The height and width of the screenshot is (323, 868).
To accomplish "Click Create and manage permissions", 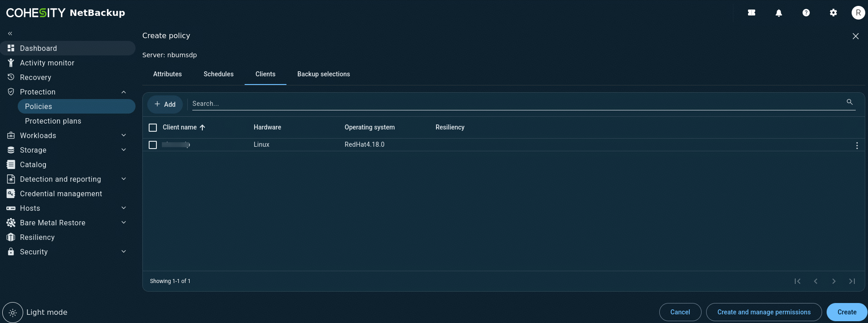I will click(764, 312).
